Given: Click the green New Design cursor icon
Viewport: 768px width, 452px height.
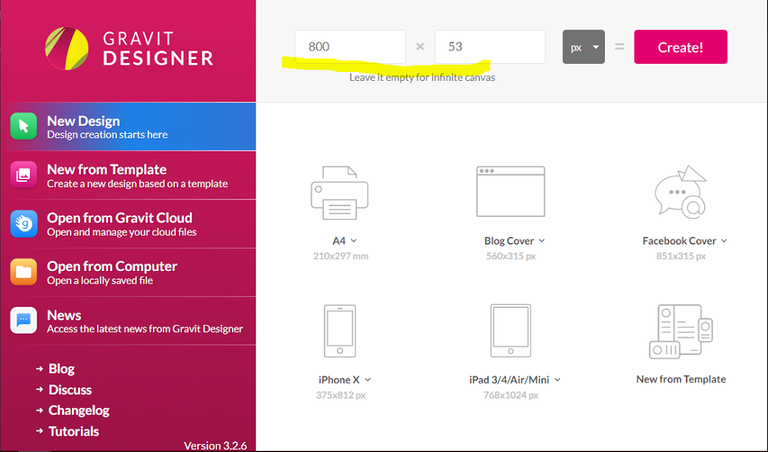Looking at the screenshot, I should point(24,126).
